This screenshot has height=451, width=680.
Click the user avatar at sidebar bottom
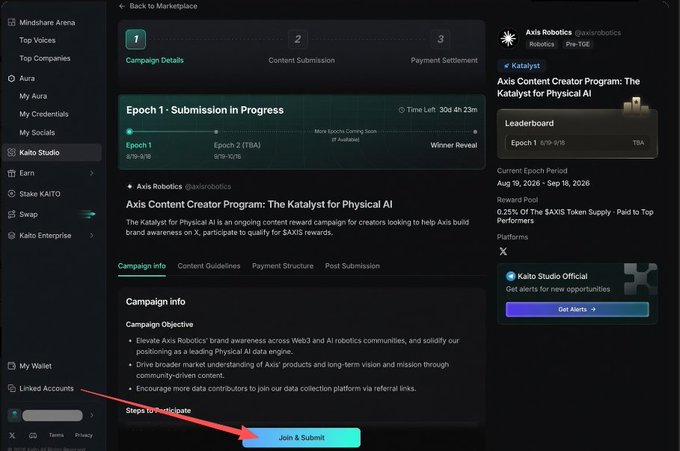tap(14, 415)
